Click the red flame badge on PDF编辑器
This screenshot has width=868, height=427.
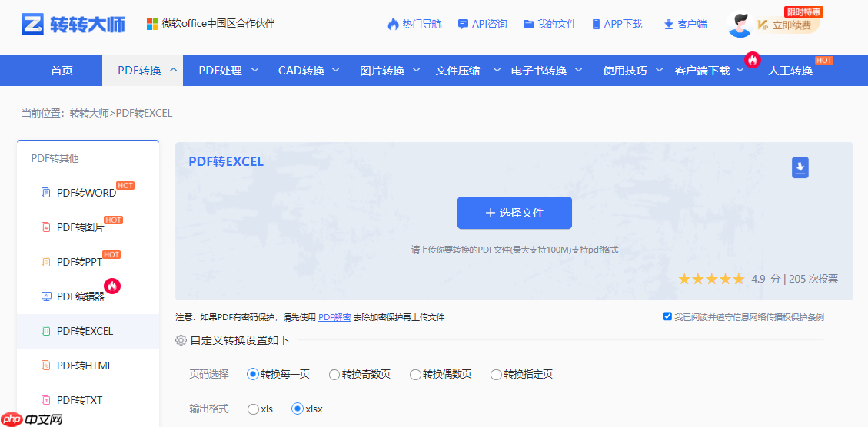(x=112, y=286)
